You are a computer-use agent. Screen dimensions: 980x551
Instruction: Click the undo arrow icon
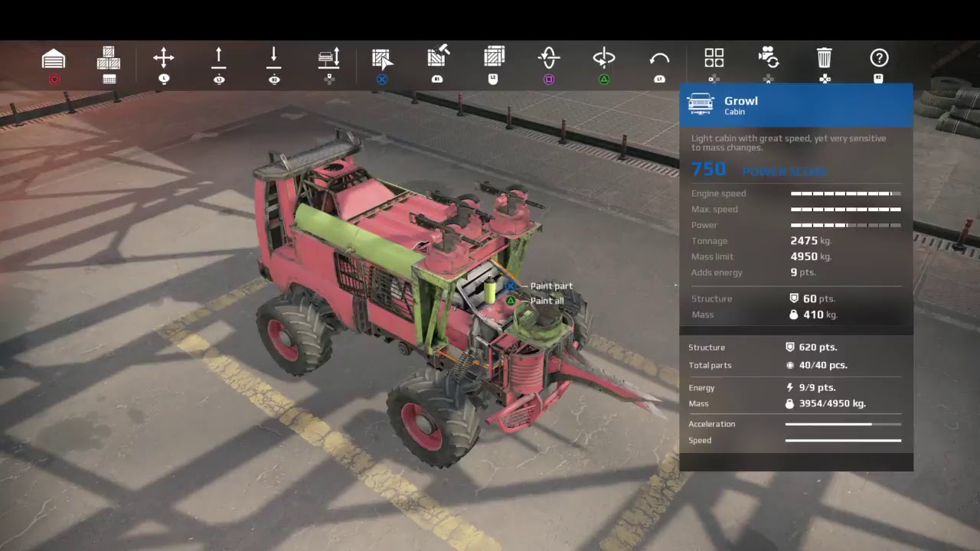(x=659, y=59)
